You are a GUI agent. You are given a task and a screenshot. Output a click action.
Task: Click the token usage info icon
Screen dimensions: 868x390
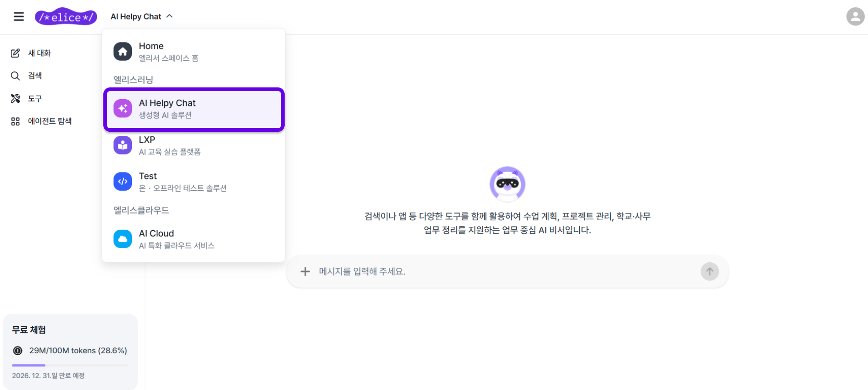click(18, 350)
